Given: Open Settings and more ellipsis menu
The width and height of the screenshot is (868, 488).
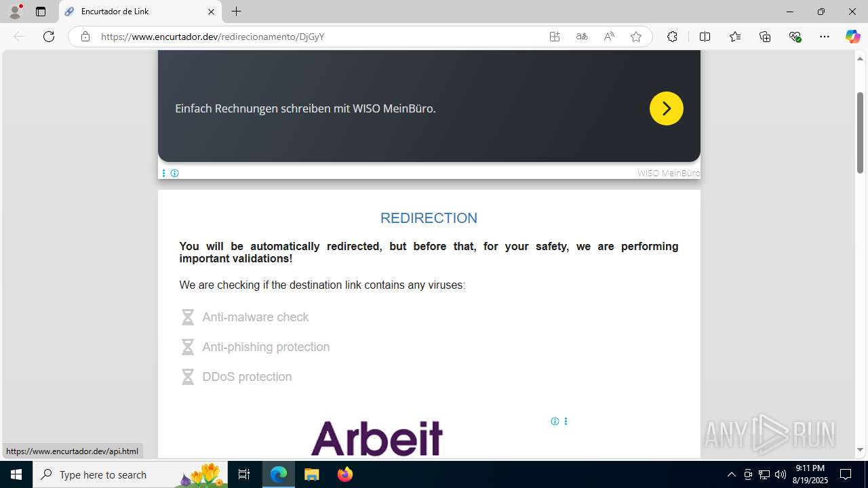Looking at the screenshot, I should pyautogui.click(x=825, y=37).
